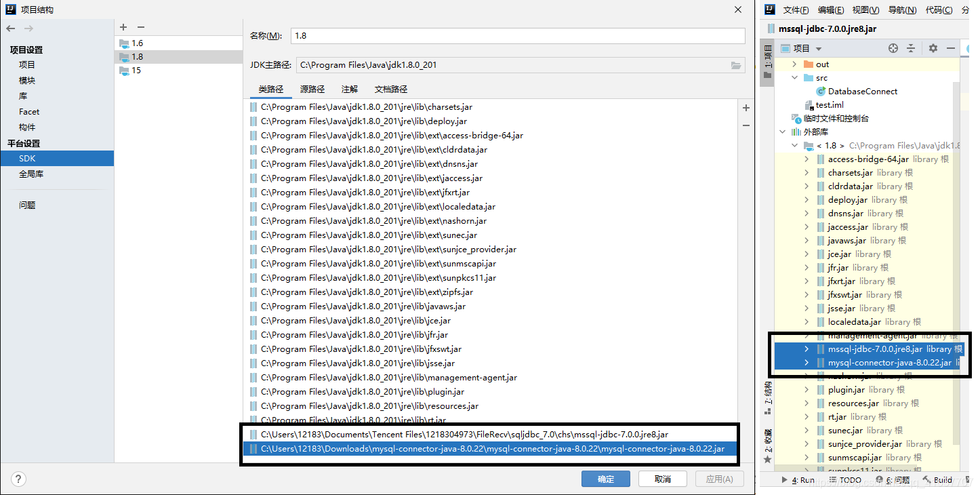Collapse the 外部库 node
This screenshot has width=980, height=495.
(x=783, y=132)
